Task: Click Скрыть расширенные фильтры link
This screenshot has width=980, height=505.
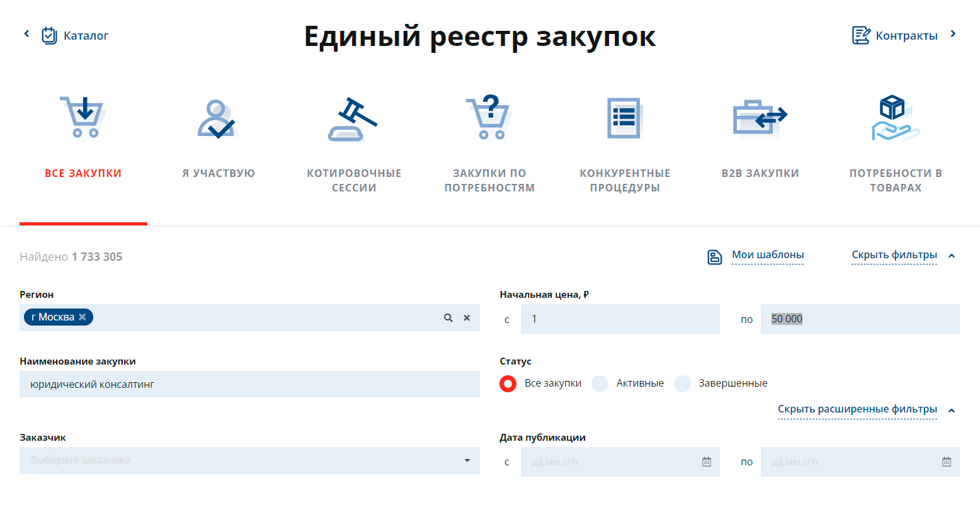Action: point(857,409)
